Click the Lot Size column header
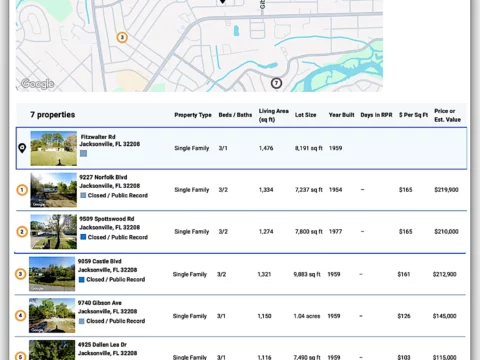Screen dimensions: 480x360 click(x=305, y=115)
